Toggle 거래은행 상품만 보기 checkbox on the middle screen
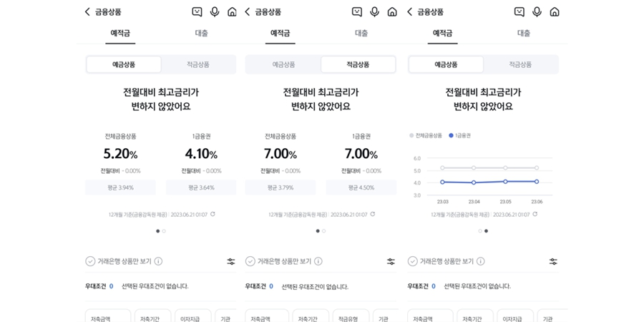The width and height of the screenshot is (644, 322). (250, 262)
